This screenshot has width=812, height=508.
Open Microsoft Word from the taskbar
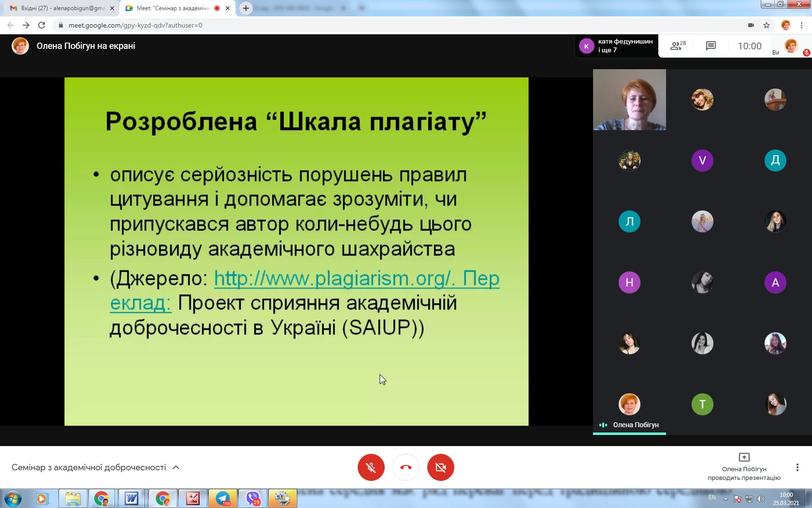click(131, 498)
